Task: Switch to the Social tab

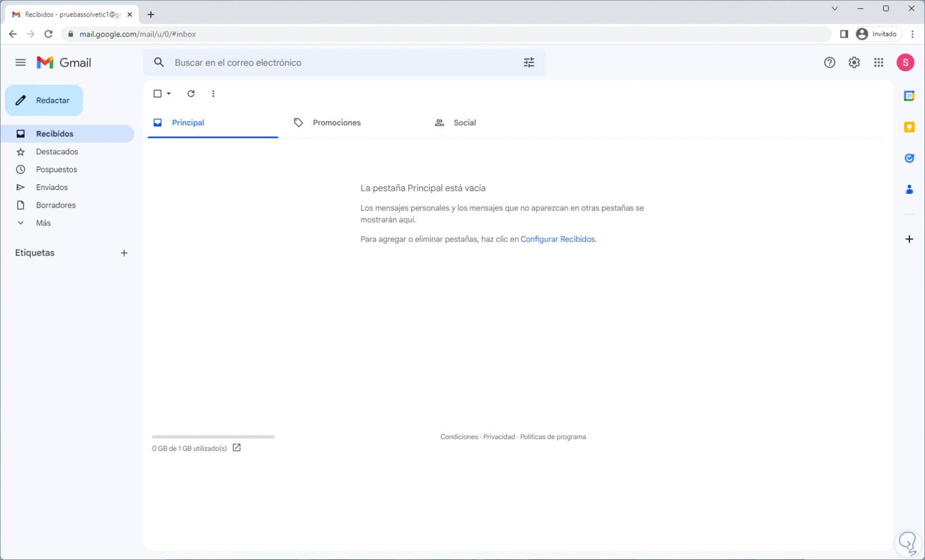Action: [x=464, y=123]
